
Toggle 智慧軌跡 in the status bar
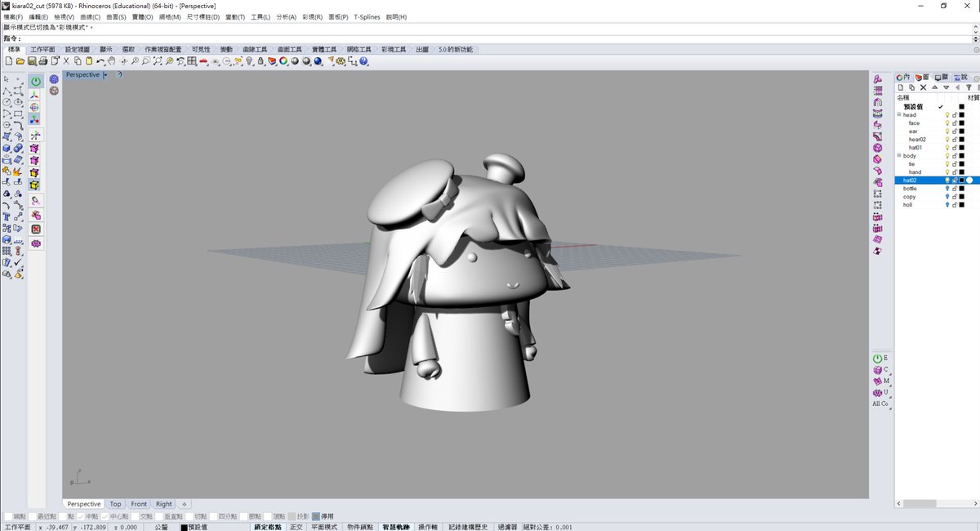(x=396, y=527)
